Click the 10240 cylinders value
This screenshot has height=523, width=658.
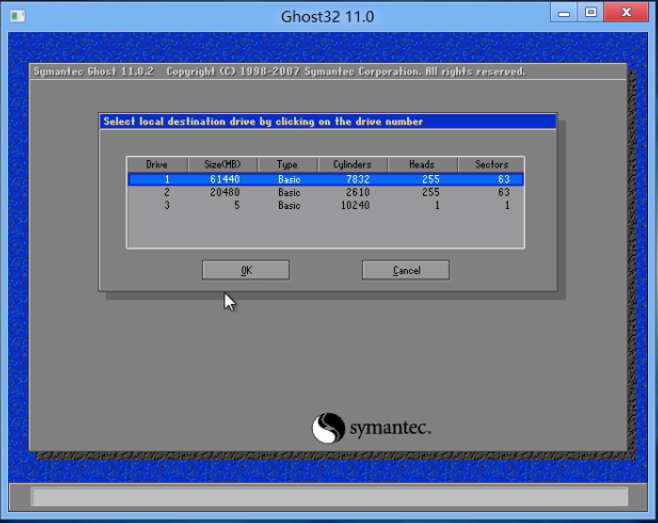[x=355, y=206]
